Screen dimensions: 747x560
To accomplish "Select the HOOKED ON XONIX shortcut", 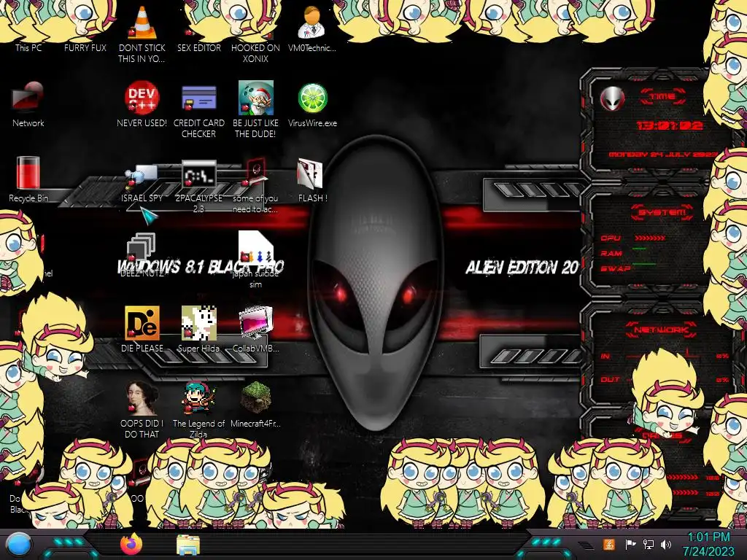I will [x=255, y=52].
